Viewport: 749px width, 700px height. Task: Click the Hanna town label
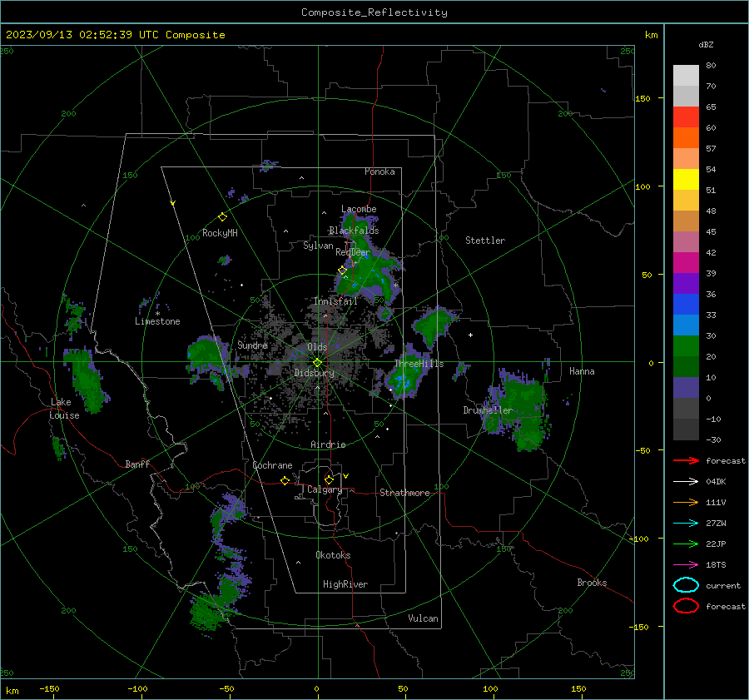[582, 371]
